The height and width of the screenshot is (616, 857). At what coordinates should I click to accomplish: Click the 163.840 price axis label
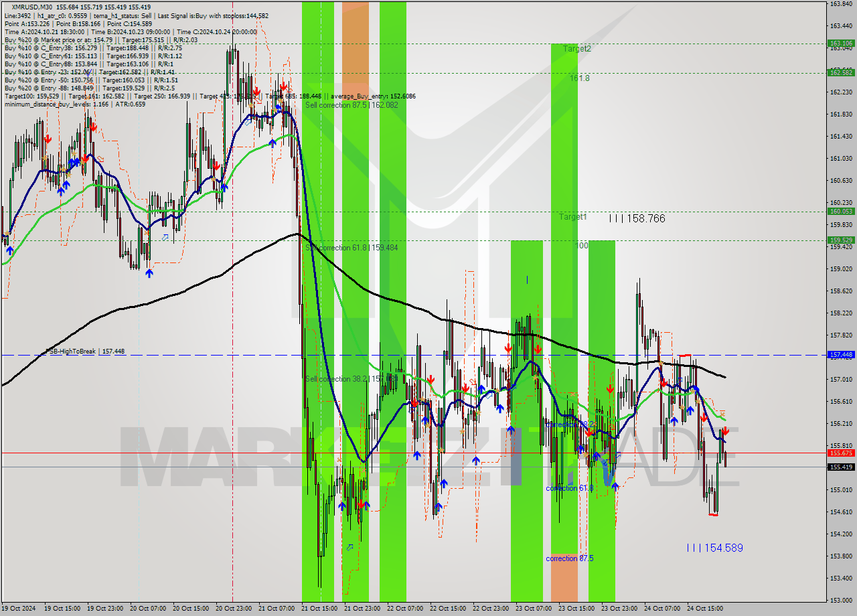(841, 4)
